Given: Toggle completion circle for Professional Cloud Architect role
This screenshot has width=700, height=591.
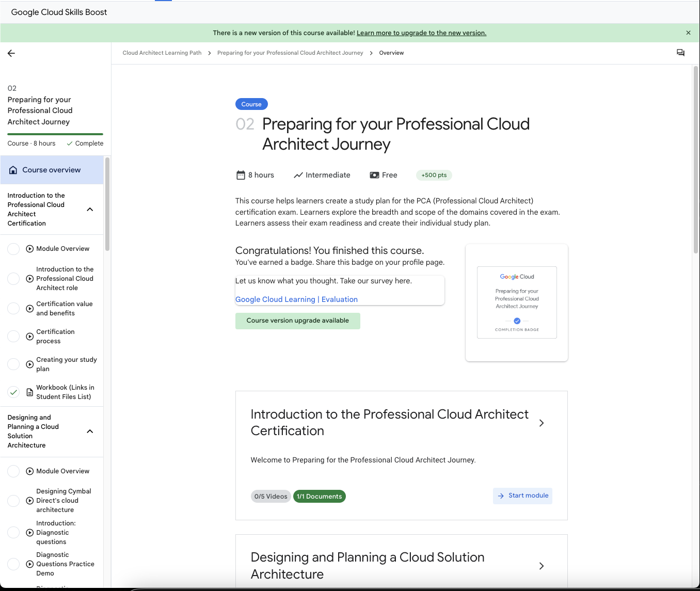Looking at the screenshot, I should tap(14, 279).
